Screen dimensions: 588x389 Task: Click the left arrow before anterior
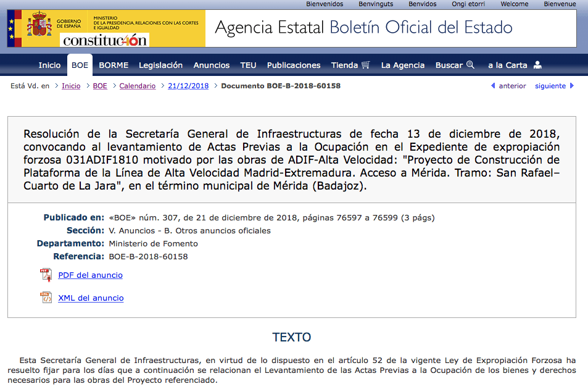[x=493, y=86]
